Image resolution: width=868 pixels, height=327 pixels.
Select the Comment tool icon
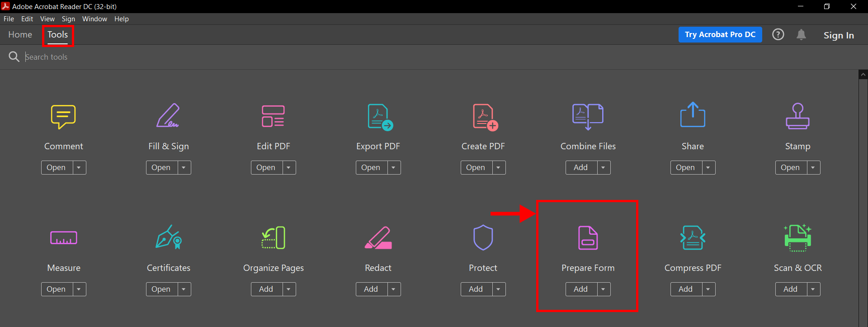(x=63, y=117)
